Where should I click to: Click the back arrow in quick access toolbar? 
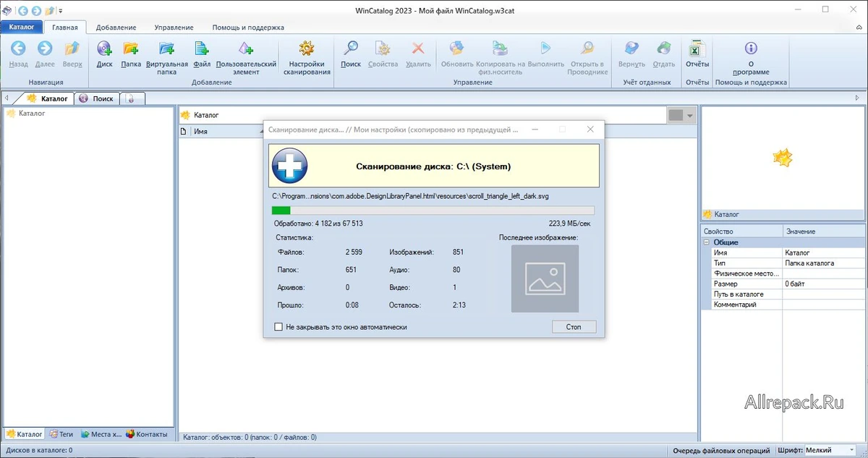(23, 10)
